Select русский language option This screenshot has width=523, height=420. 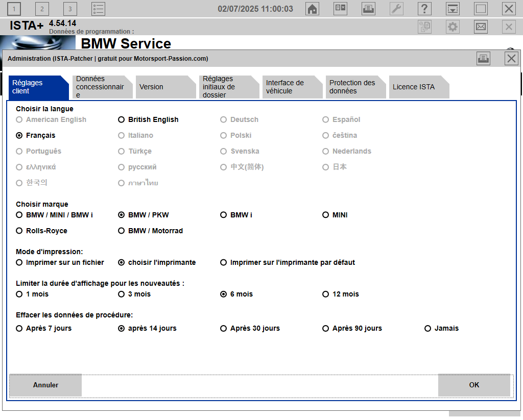(x=137, y=167)
